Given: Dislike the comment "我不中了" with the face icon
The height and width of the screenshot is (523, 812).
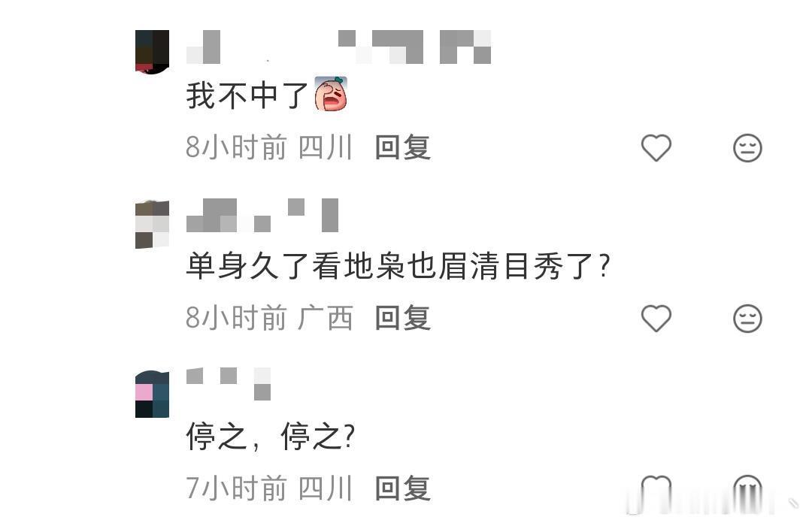Looking at the screenshot, I should coord(747,148).
